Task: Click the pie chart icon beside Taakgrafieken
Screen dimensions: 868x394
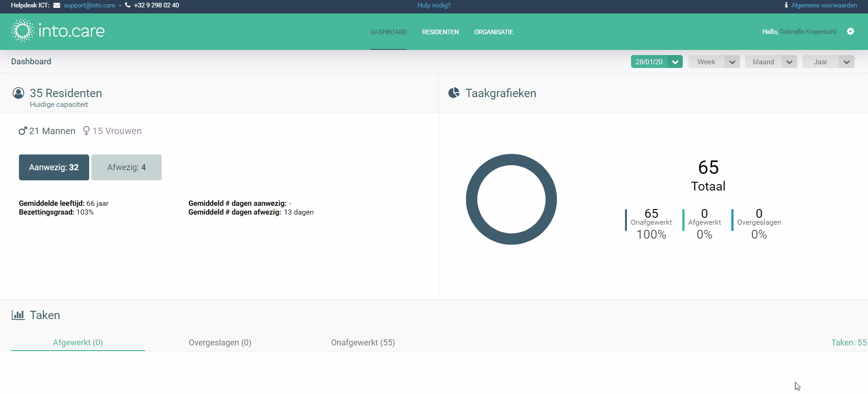Action: (x=454, y=93)
